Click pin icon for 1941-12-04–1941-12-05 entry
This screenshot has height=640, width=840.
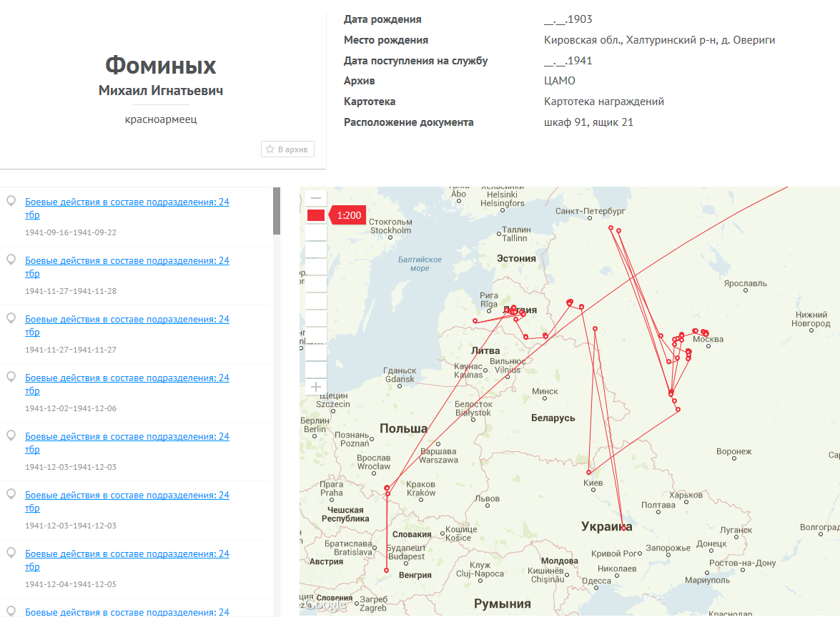(x=11, y=553)
